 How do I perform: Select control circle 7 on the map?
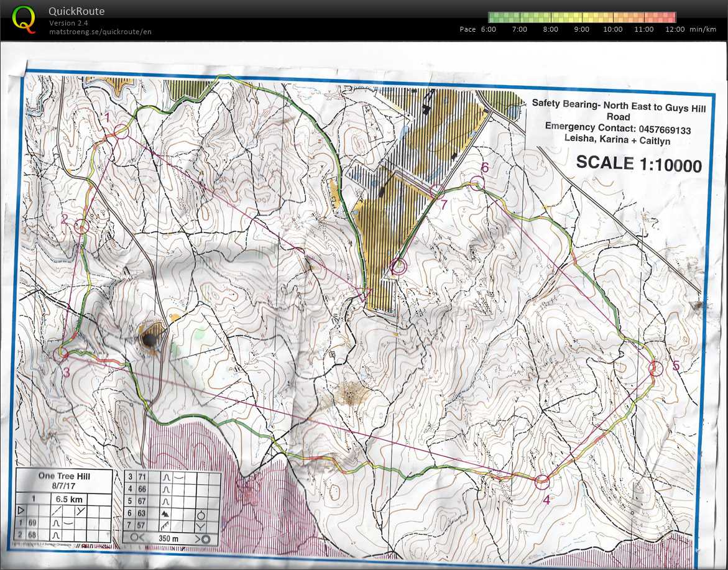[x=437, y=190]
